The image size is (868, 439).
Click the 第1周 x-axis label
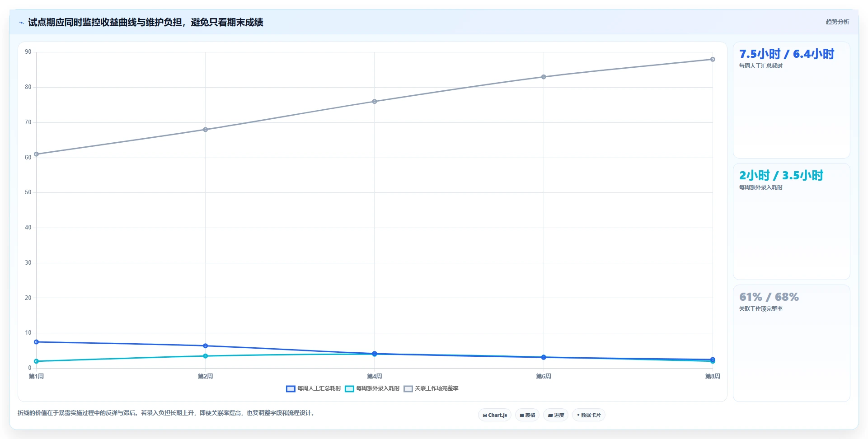click(36, 377)
